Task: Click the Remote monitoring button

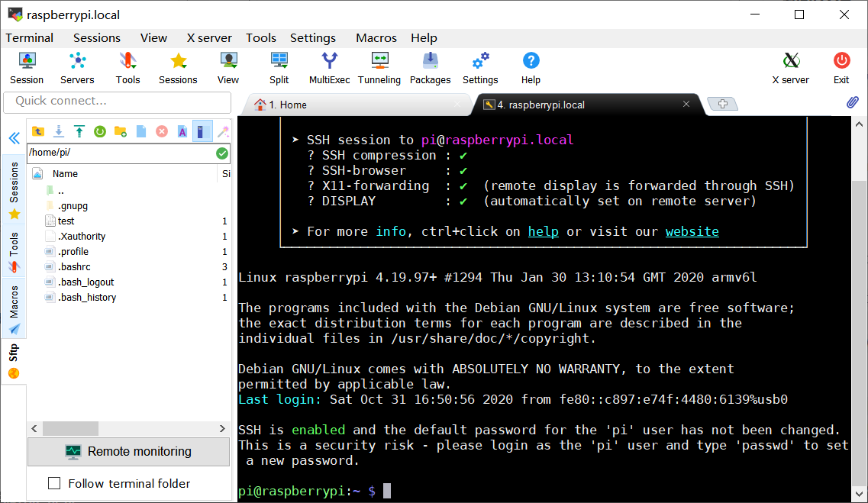Action: click(x=128, y=452)
